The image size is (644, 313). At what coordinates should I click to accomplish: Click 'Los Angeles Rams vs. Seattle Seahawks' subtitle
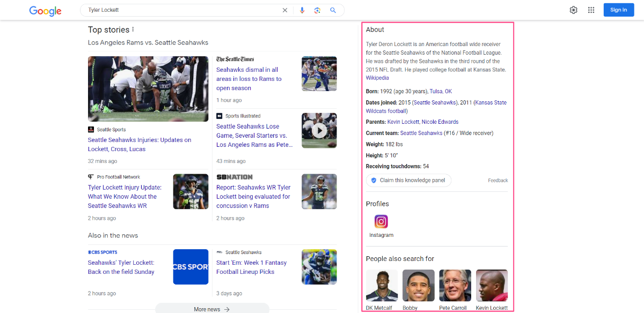point(148,42)
